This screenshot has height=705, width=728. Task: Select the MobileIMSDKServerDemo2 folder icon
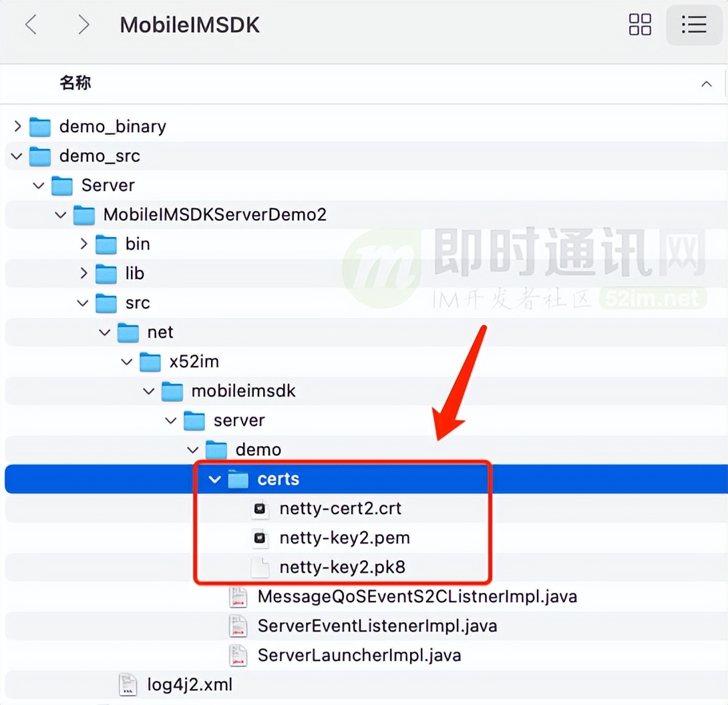click(x=84, y=215)
